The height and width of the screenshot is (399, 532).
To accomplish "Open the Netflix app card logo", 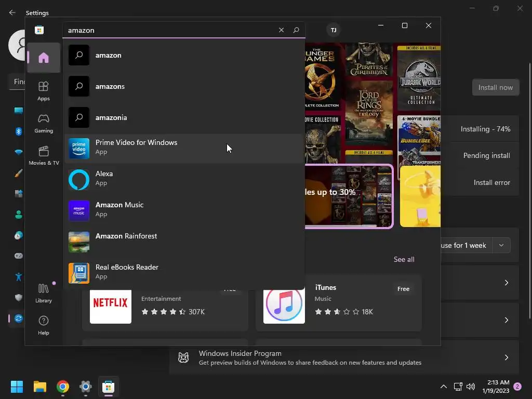I will tap(110, 307).
